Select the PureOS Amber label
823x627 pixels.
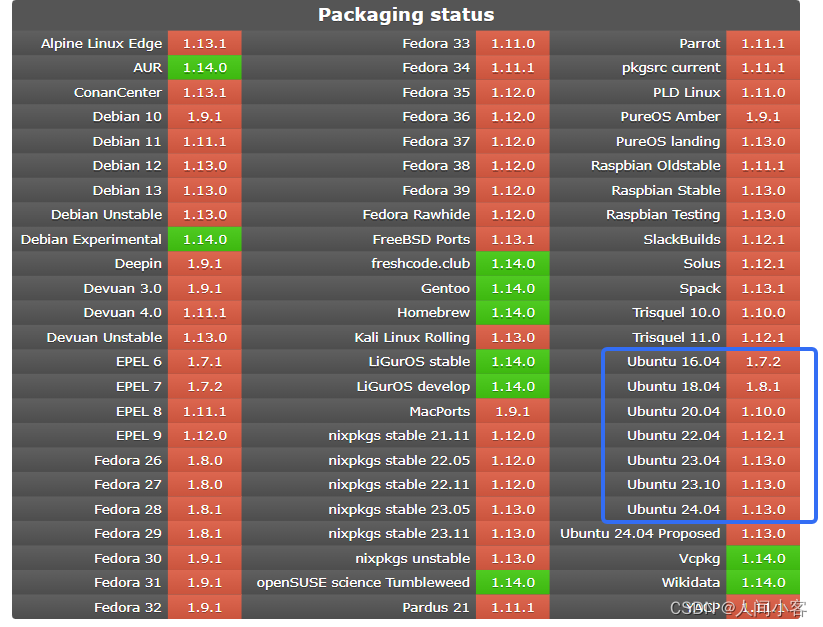(670, 116)
